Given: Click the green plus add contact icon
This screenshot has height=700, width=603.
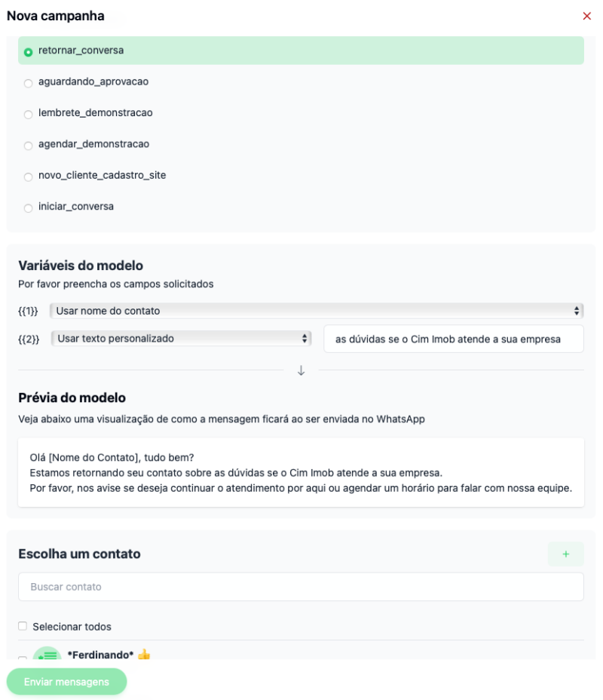Looking at the screenshot, I should (565, 554).
